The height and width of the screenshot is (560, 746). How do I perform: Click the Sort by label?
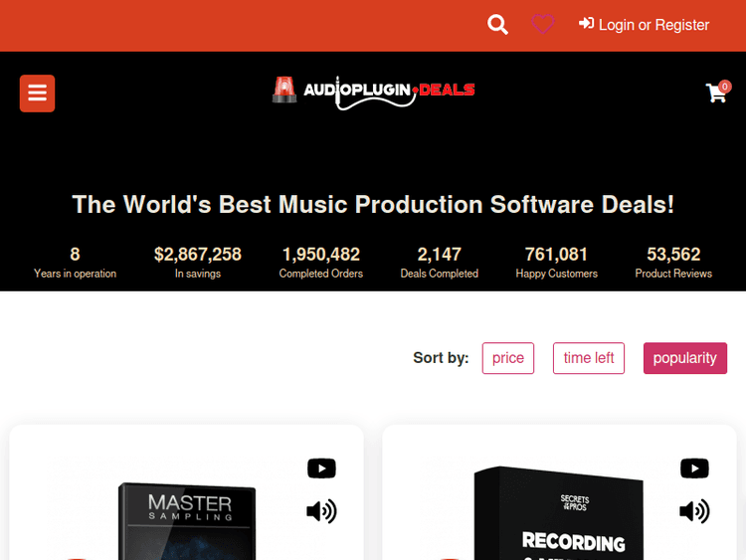(x=441, y=358)
